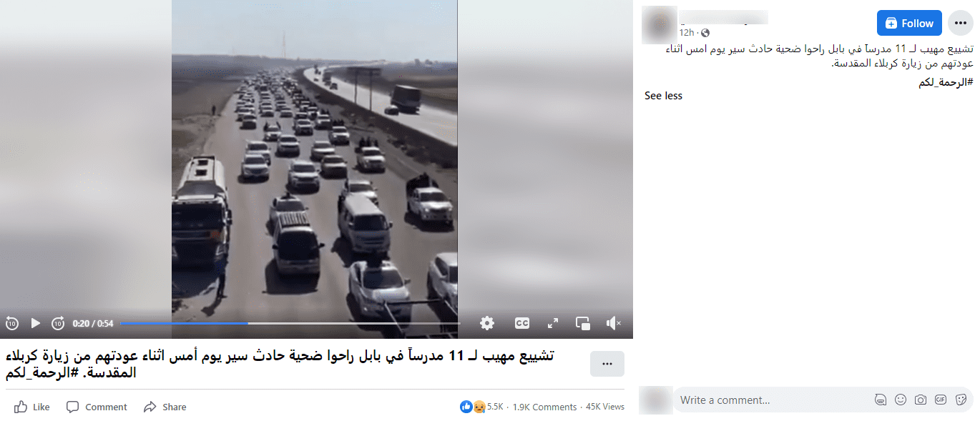Open video title options menu
Viewport: 980px width, 421px height.
click(607, 364)
